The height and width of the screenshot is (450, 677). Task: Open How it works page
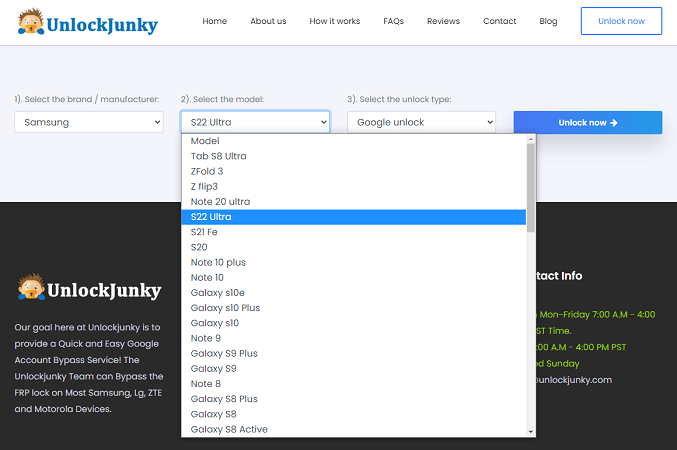coord(335,21)
